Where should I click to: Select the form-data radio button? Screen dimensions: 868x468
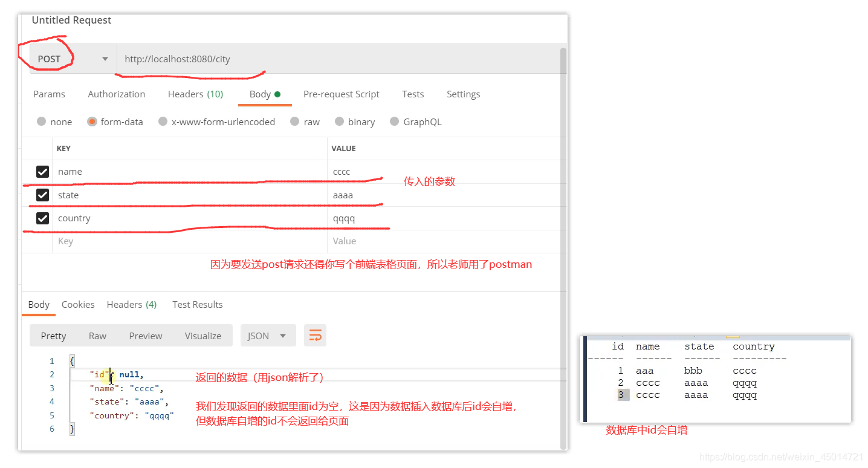click(x=92, y=122)
